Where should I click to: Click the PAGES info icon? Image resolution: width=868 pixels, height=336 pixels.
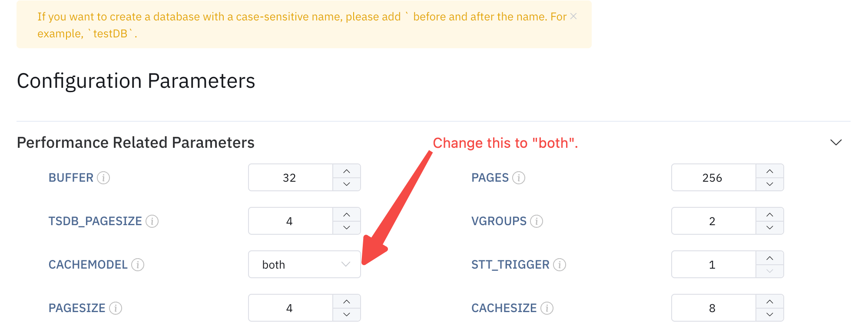[519, 178]
